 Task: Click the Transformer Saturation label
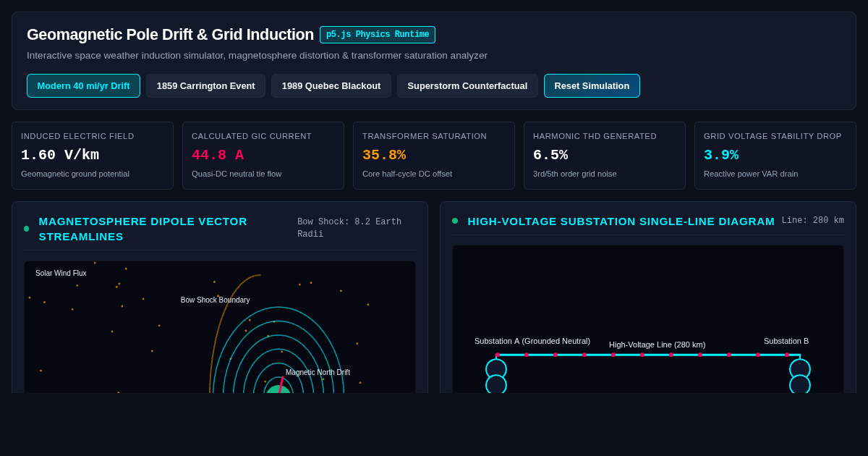tap(425, 136)
